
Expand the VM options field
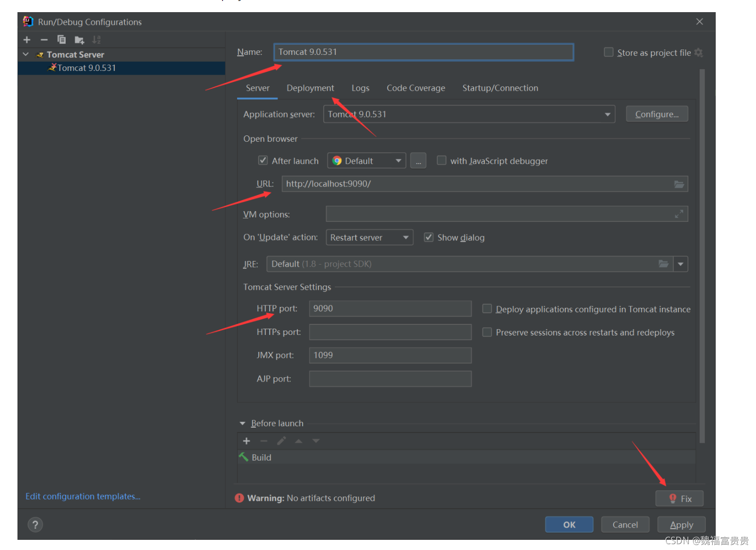679,214
